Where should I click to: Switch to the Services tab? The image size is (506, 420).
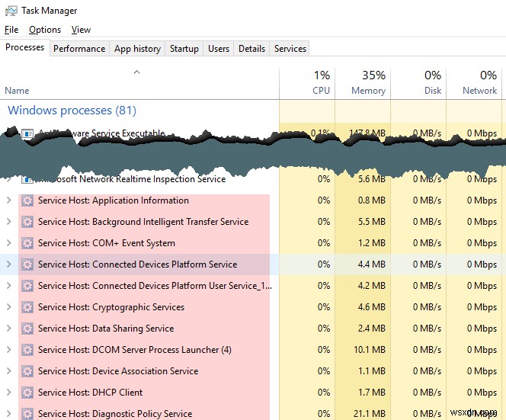click(290, 49)
